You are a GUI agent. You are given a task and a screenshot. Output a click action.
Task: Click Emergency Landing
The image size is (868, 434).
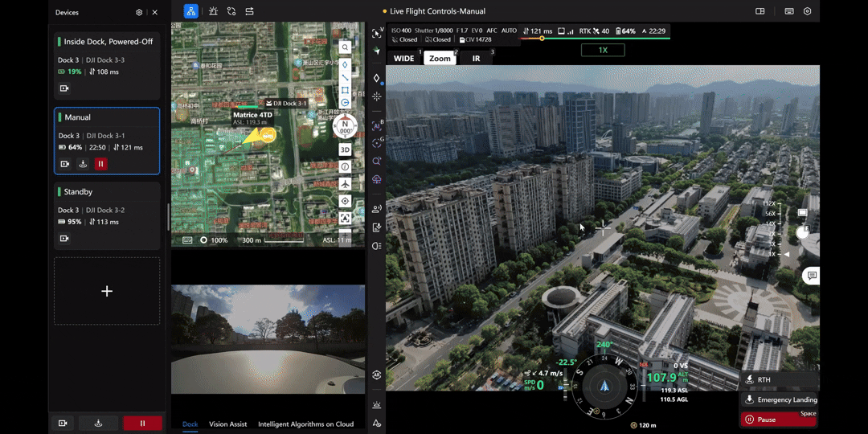pos(779,399)
